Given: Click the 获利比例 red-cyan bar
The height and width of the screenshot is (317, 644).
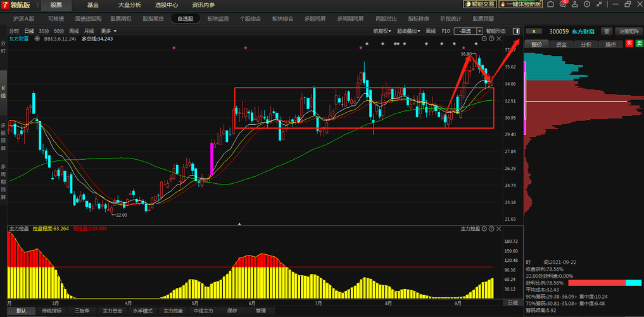Looking at the screenshot, I should (605, 283).
